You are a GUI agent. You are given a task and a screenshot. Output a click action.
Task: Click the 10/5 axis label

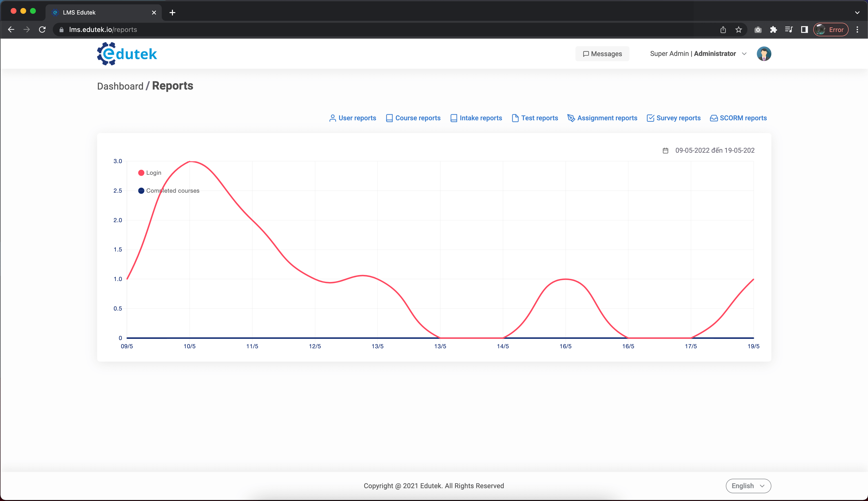(189, 346)
